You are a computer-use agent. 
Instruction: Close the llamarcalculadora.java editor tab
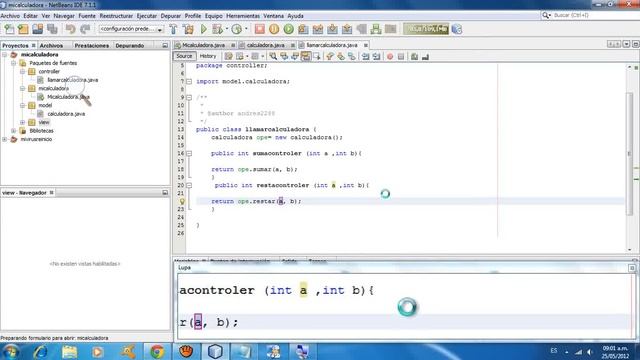click(366, 45)
